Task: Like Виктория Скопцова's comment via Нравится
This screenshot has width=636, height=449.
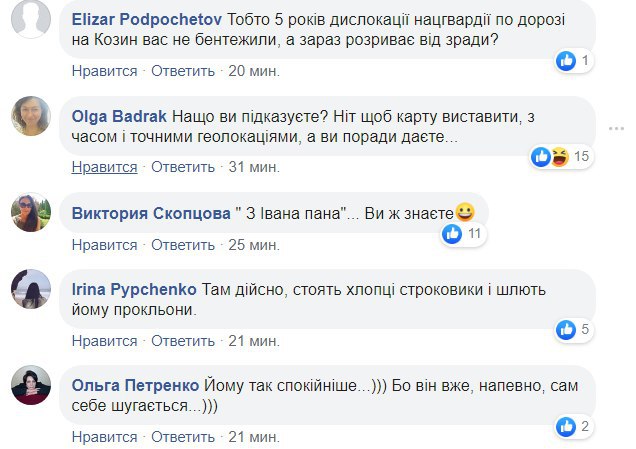Action: click(x=104, y=244)
